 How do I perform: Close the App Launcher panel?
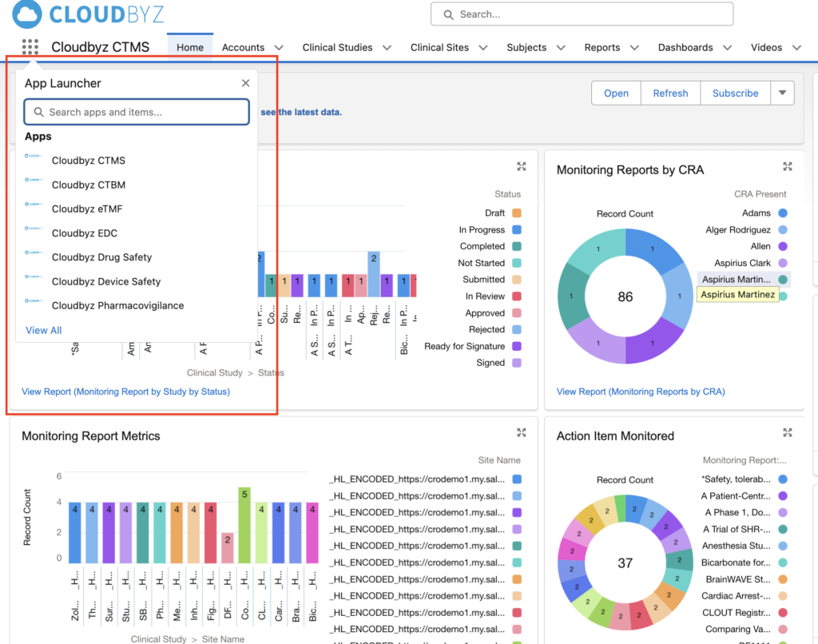246,83
